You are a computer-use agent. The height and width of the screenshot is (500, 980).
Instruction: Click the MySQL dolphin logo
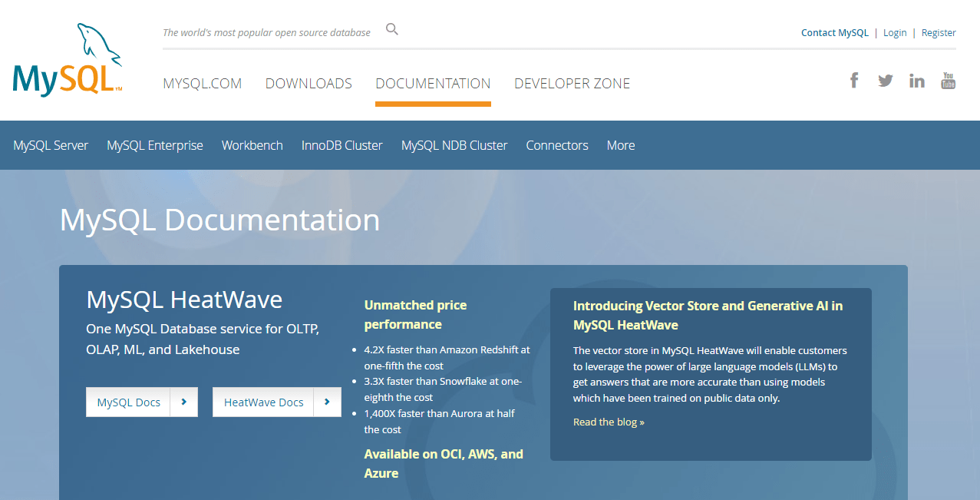68,60
